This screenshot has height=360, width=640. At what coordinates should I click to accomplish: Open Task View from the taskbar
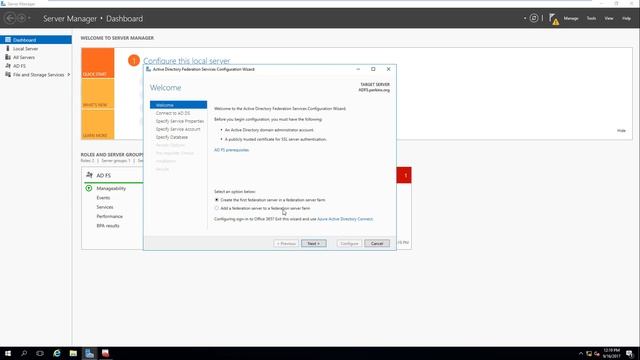40,353
